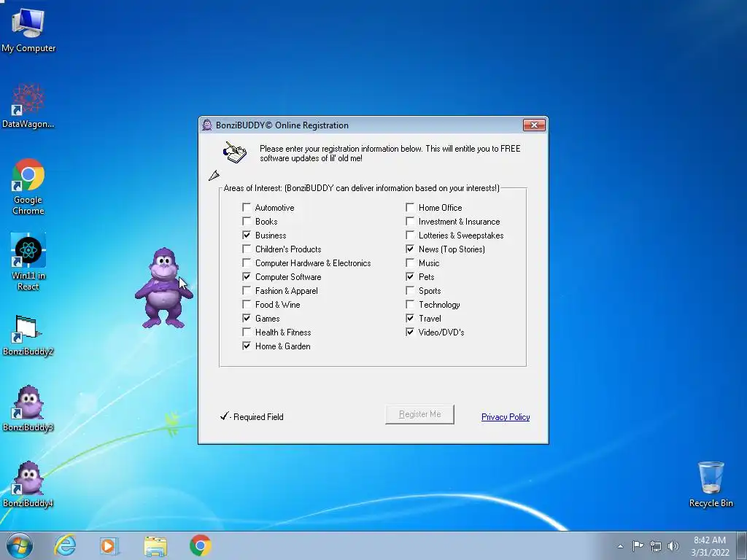Open the volume speaker tray icon
Screen dimensions: 747x560
point(673,546)
